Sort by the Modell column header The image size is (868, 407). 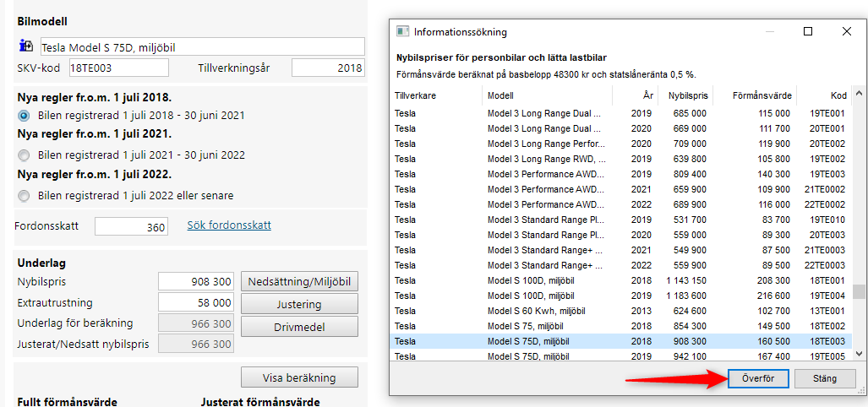click(x=547, y=95)
